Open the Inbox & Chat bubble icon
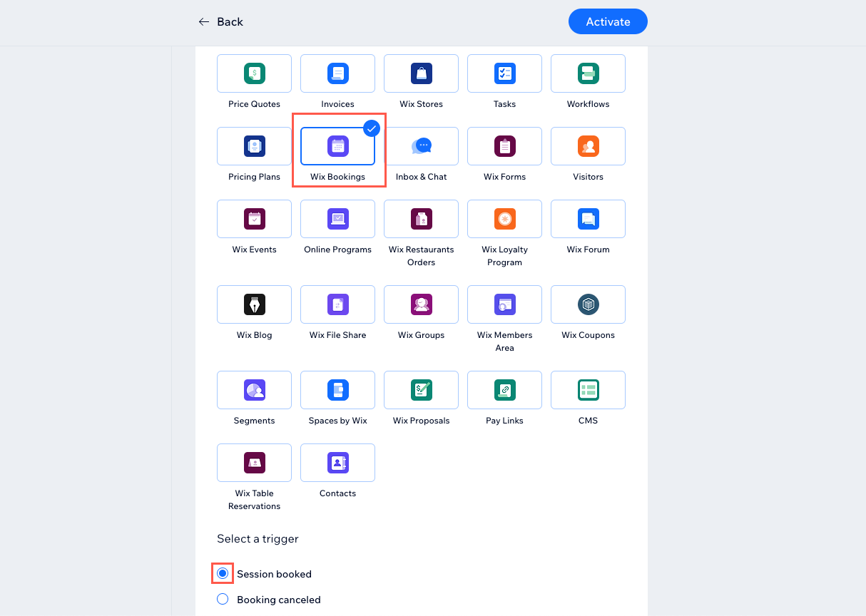Screen dimensions: 866x616 (x=421, y=145)
